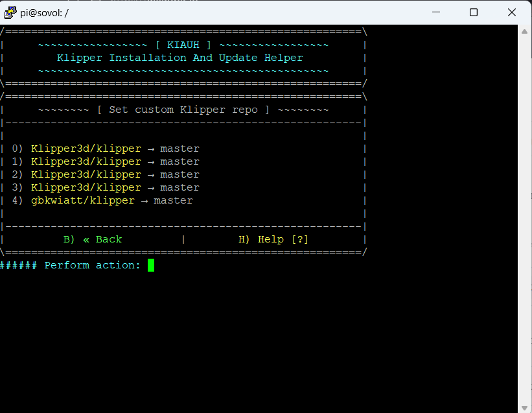The height and width of the screenshot is (413, 532).
Task: Click option 0) Klipper3d/klipper master
Action: point(106,148)
